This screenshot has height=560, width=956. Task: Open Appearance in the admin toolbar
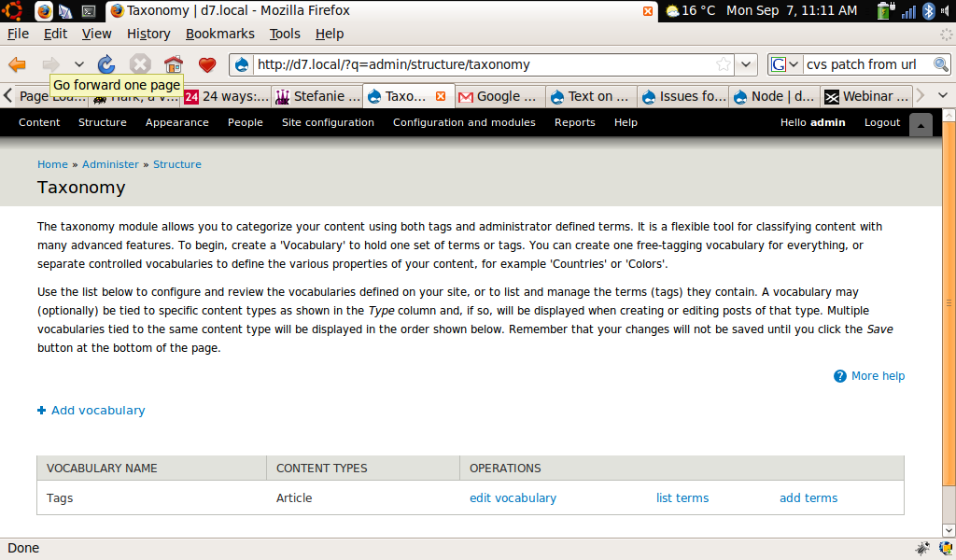pos(176,122)
